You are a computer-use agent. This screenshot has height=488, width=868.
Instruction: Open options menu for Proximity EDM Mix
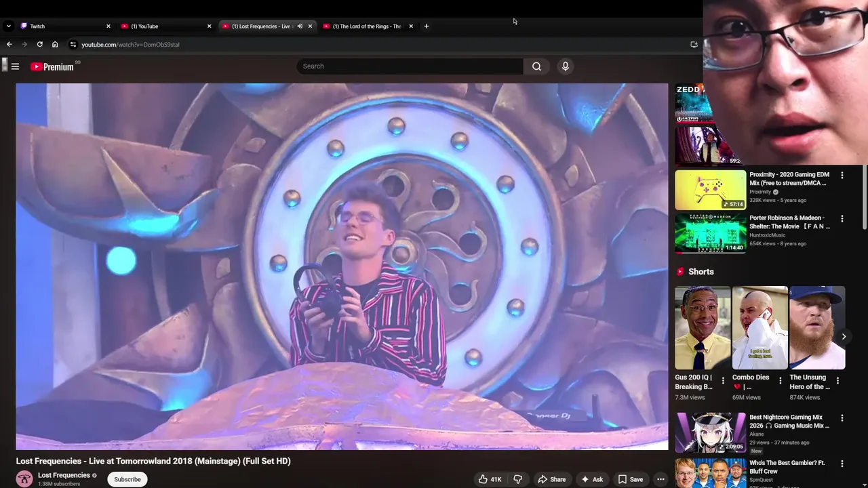pos(842,175)
